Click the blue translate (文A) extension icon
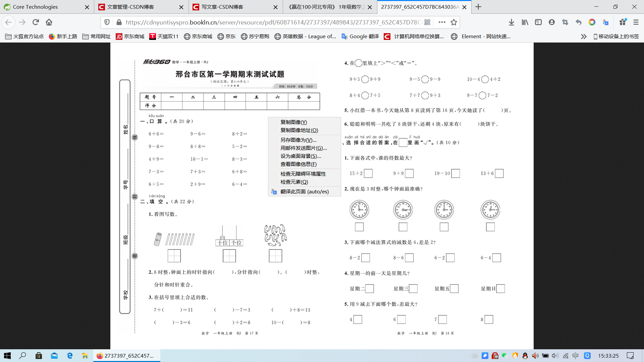The image size is (644, 362). pyautogui.click(x=606, y=22)
